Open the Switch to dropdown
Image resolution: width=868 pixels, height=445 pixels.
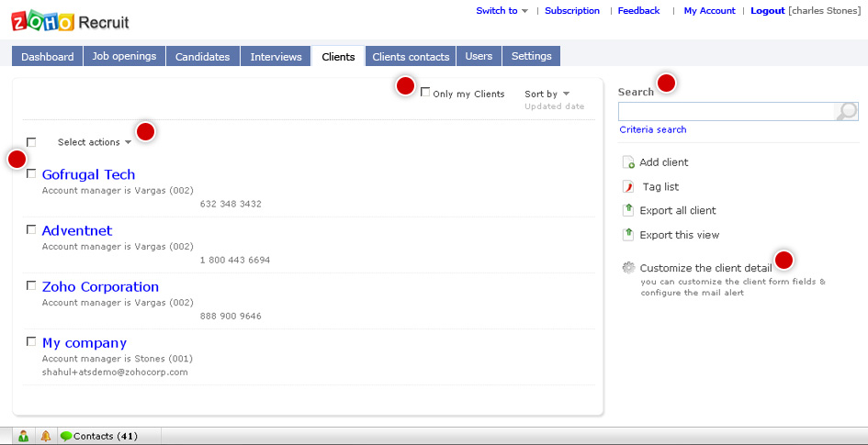pyautogui.click(x=502, y=10)
